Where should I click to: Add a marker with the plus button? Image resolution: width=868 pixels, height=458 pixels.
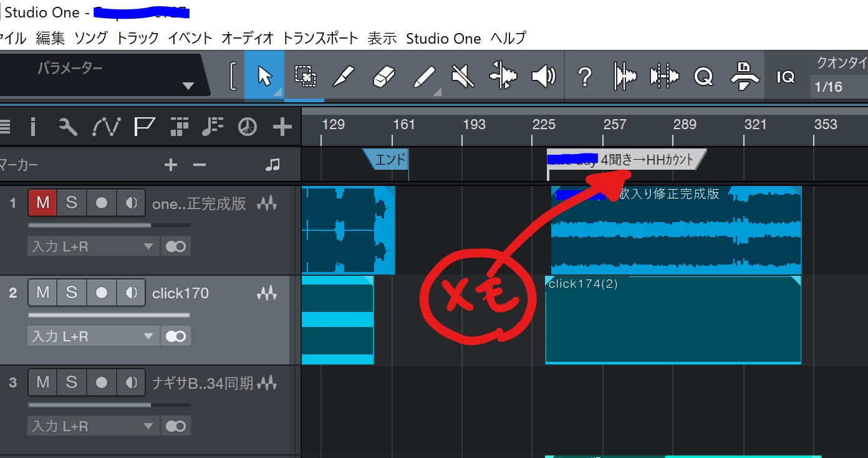(x=170, y=165)
